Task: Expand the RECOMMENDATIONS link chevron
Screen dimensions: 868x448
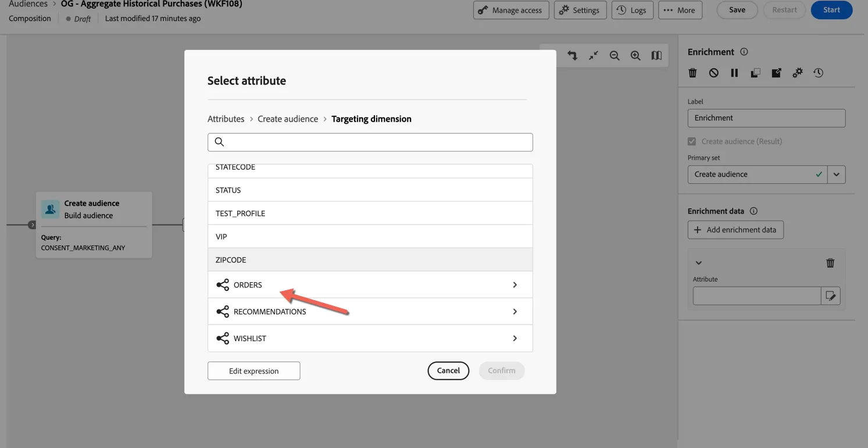Action: [515, 311]
